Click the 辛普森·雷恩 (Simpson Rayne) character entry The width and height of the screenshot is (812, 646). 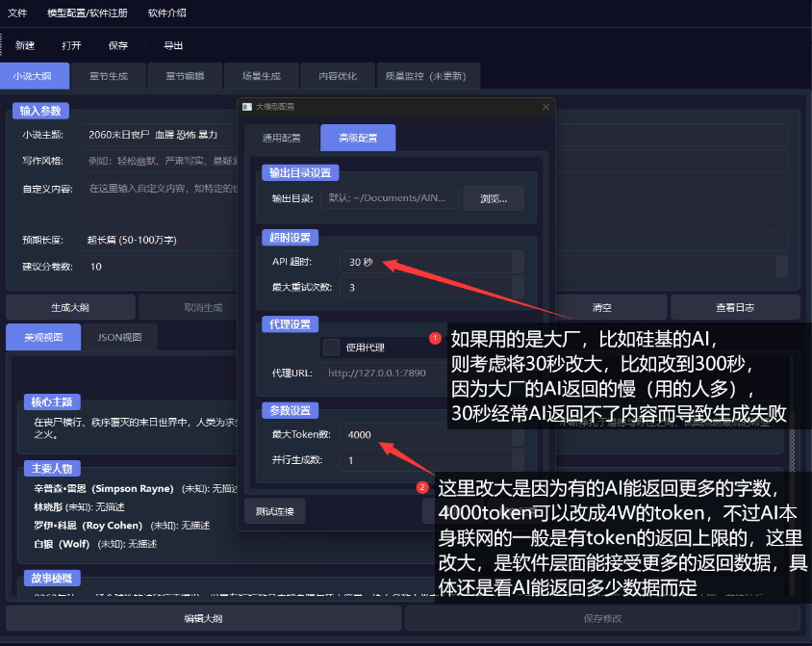click(x=136, y=488)
